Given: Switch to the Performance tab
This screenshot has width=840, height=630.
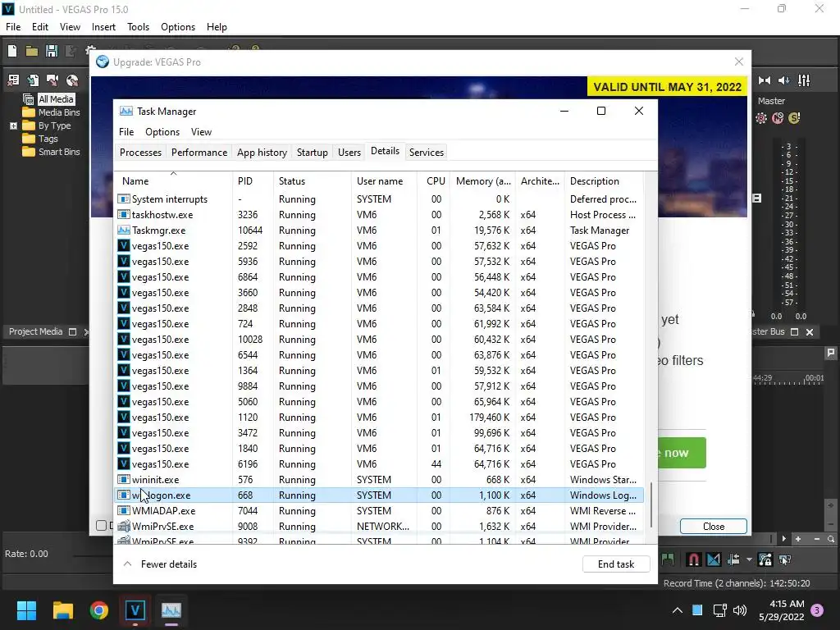Looking at the screenshot, I should pyautogui.click(x=199, y=152).
